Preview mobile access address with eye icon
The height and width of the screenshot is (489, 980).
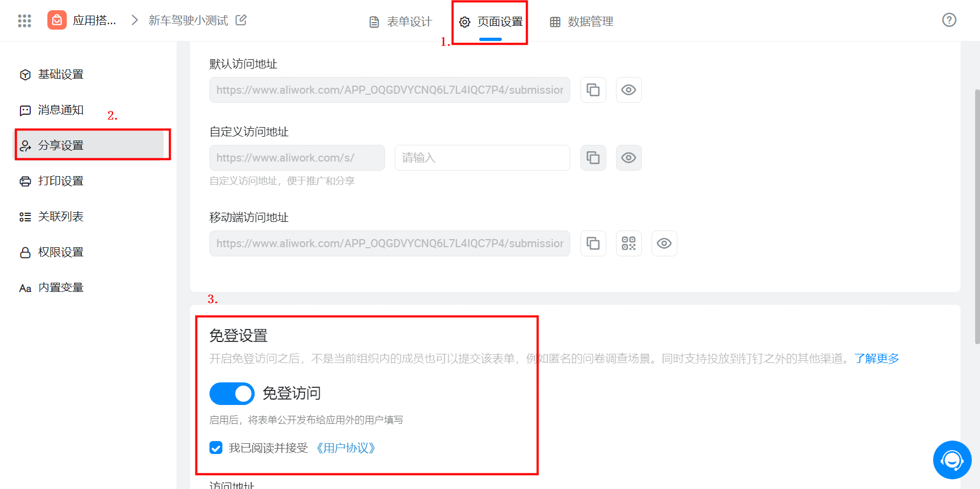[x=664, y=243]
